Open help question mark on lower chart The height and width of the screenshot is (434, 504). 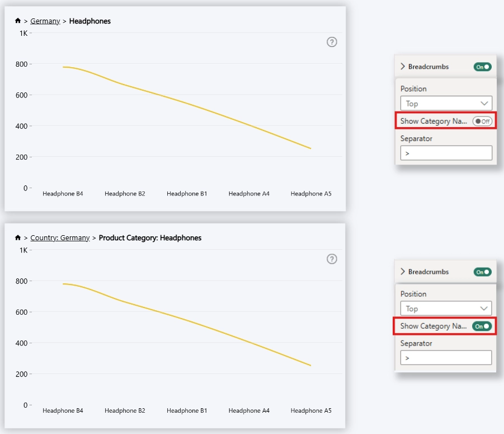[x=332, y=259]
